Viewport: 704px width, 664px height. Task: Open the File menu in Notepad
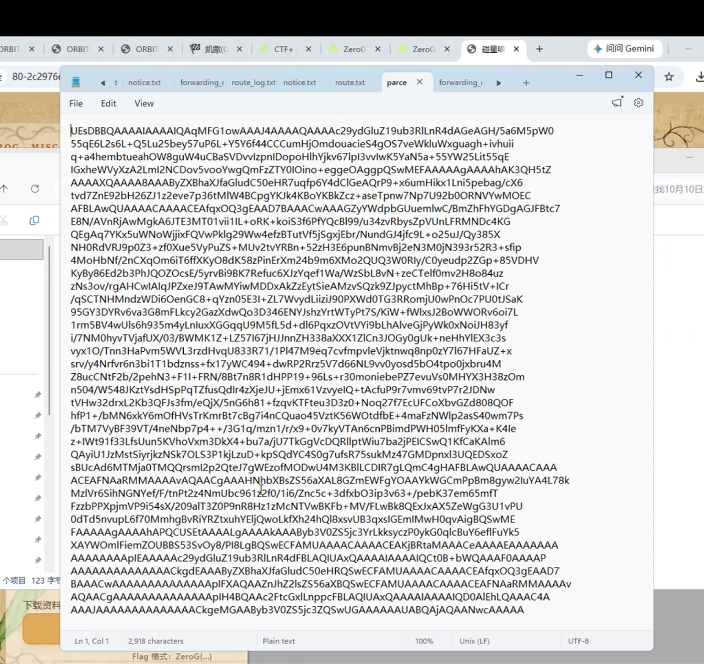(76, 103)
